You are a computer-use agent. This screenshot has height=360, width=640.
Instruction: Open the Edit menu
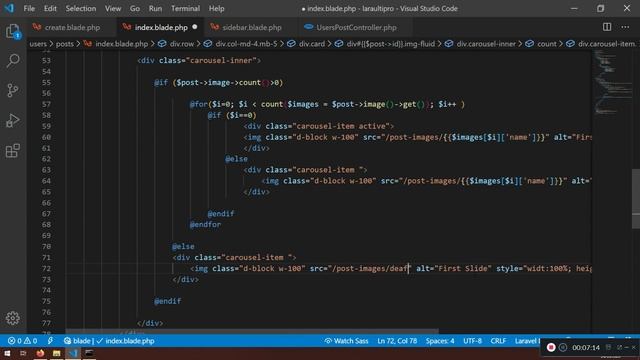click(x=50, y=9)
